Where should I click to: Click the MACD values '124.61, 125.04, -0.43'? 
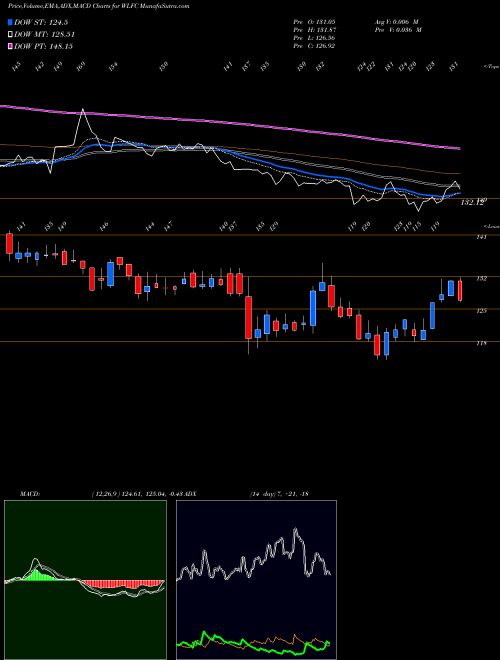pyautogui.click(x=155, y=494)
